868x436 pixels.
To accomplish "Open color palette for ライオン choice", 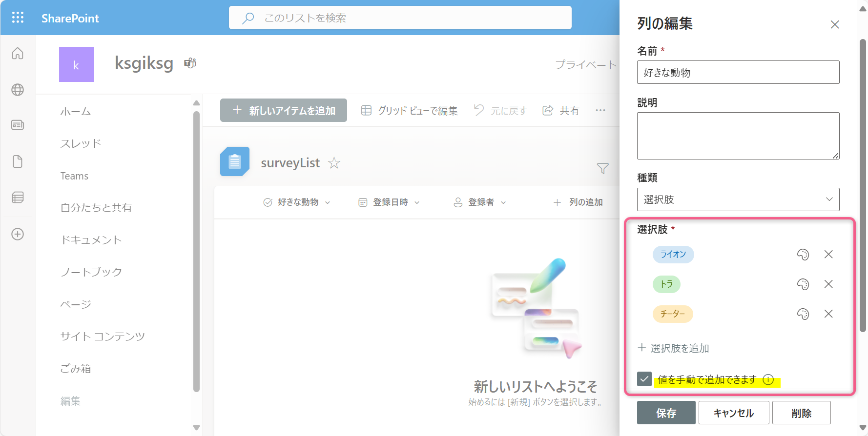I will 803,255.
